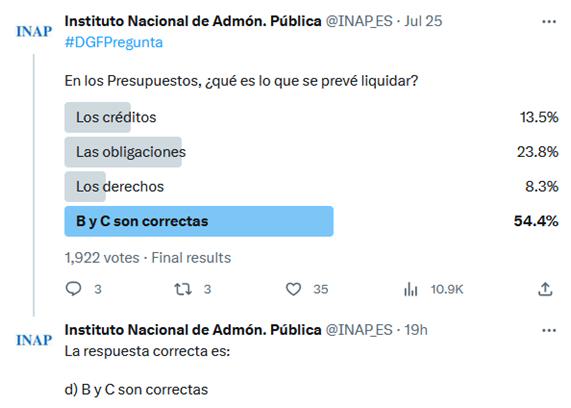Click the '1,922 votes · Final results' text
This screenshot has height=408, width=571.
(148, 258)
